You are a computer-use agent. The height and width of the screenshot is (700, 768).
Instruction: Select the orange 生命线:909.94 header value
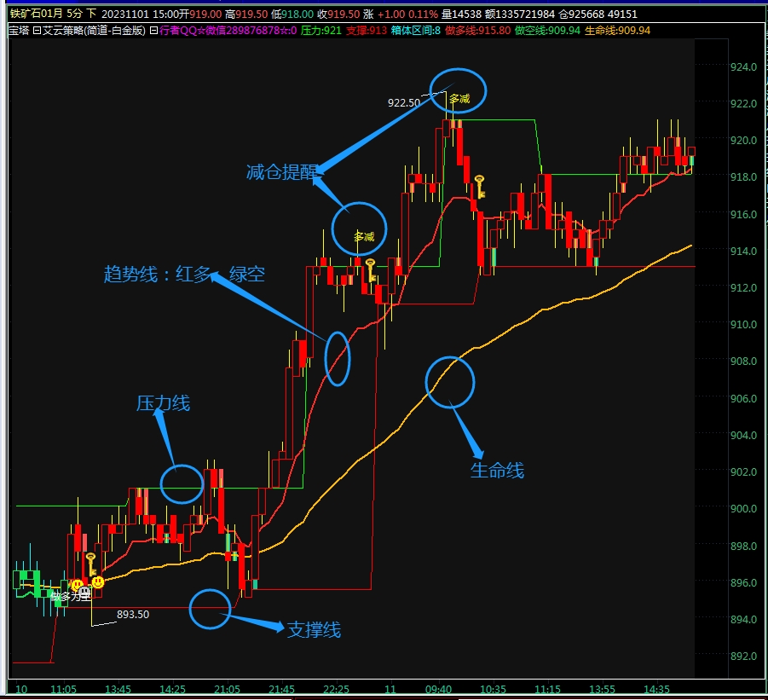pos(617,31)
